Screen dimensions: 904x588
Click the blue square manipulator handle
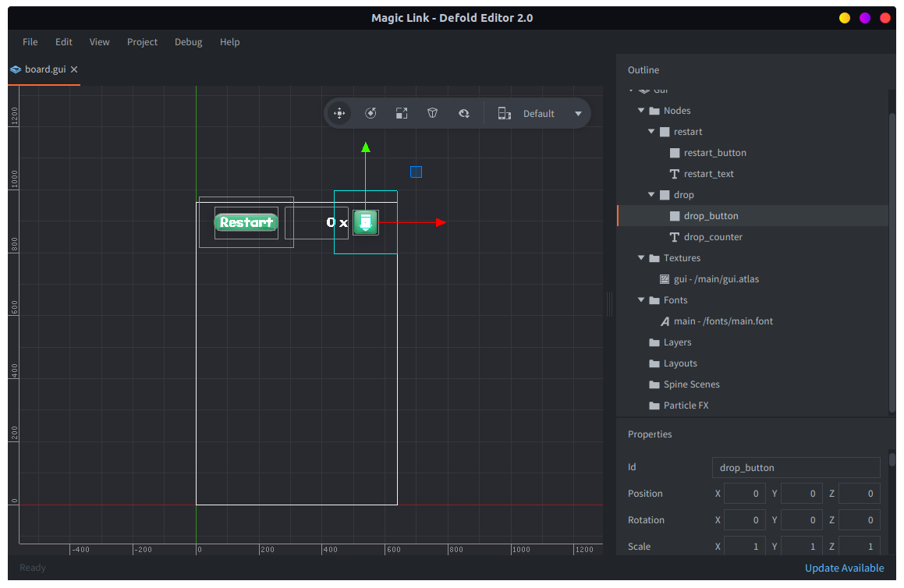pyautogui.click(x=416, y=172)
